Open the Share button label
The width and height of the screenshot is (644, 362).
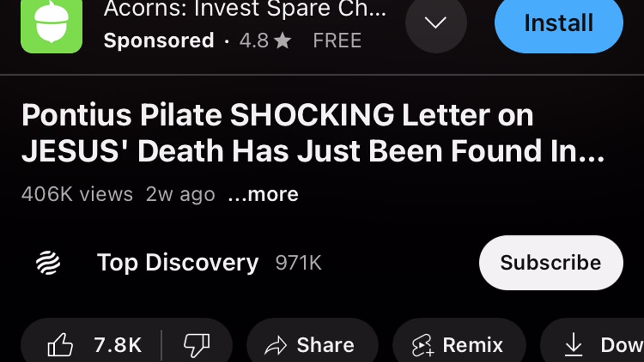click(x=325, y=345)
